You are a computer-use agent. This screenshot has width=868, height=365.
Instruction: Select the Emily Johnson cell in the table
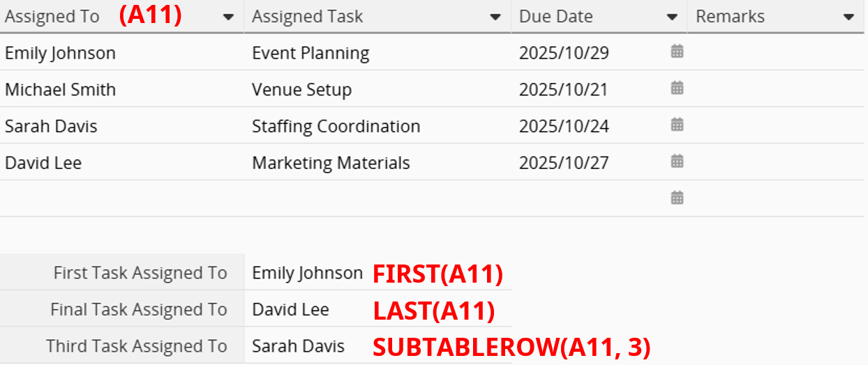(61, 53)
